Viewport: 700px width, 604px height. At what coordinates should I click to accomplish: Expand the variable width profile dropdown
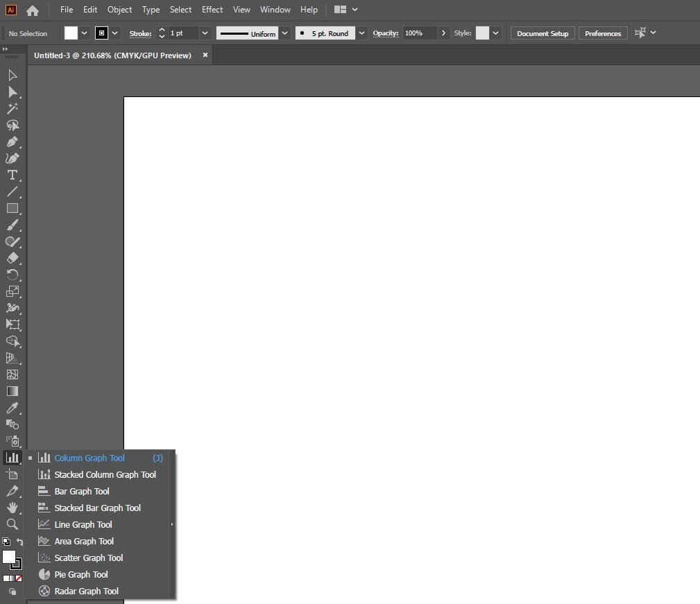pos(284,33)
